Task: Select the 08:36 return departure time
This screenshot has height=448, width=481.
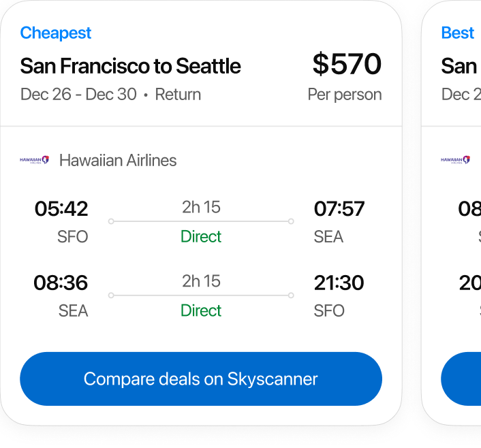Action: pyautogui.click(x=61, y=283)
